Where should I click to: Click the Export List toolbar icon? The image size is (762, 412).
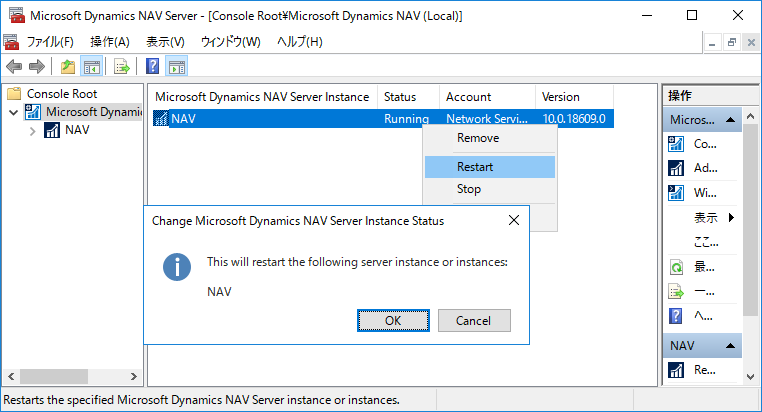pos(121,66)
